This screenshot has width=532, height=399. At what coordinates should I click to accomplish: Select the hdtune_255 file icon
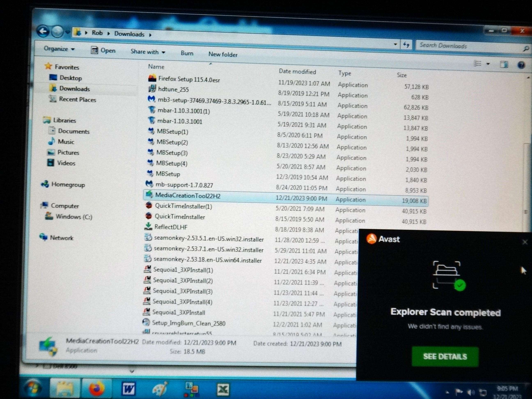[152, 89]
